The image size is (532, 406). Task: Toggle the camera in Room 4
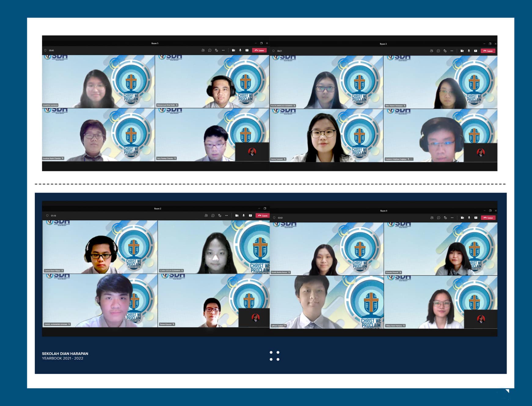point(462,218)
